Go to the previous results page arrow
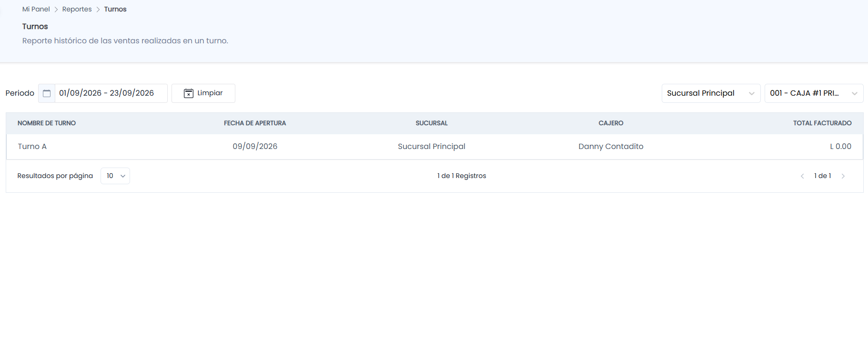 click(x=802, y=176)
